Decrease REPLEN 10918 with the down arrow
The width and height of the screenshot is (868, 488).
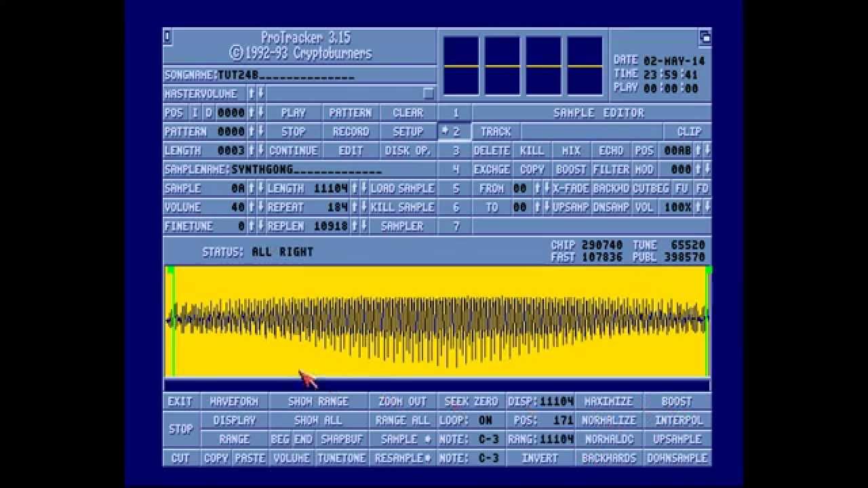tap(363, 226)
